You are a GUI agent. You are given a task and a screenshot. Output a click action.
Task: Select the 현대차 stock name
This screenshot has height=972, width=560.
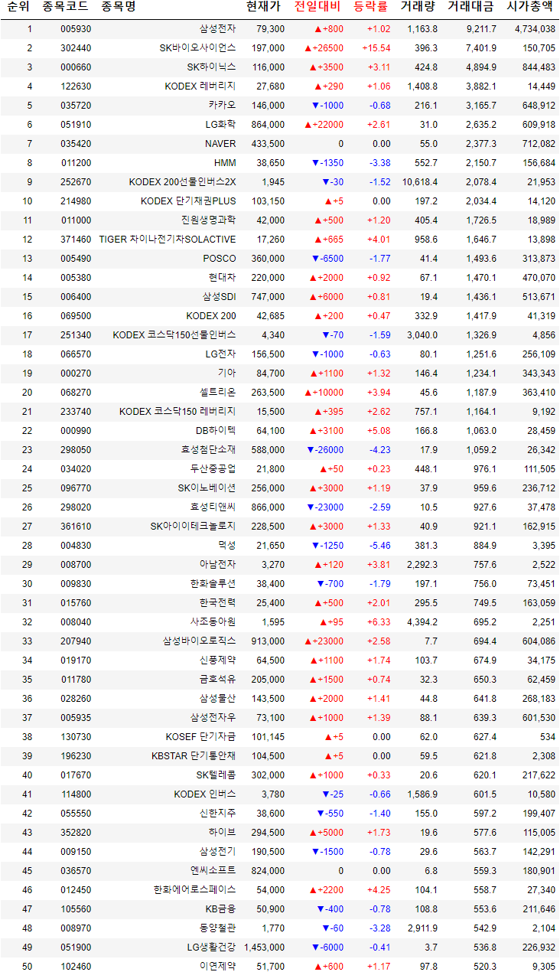click(x=223, y=278)
